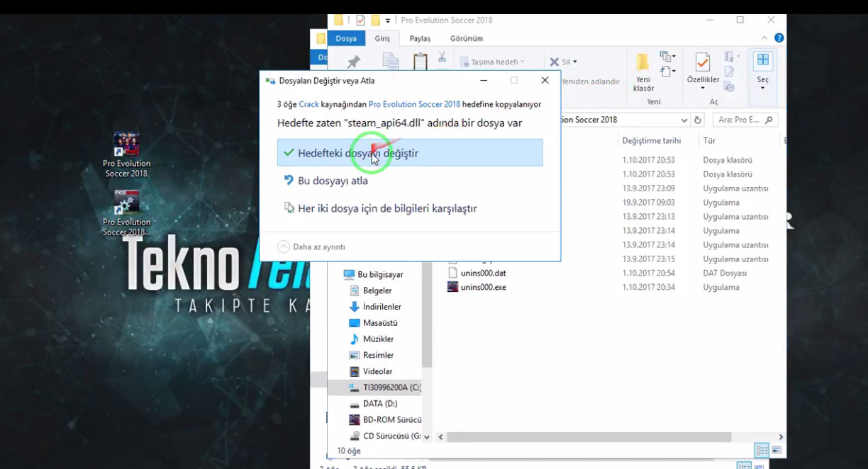Open Explorer help question mark icon
Image resolution: width=868 pixels, height=469 pixels.
pos(779,38)
